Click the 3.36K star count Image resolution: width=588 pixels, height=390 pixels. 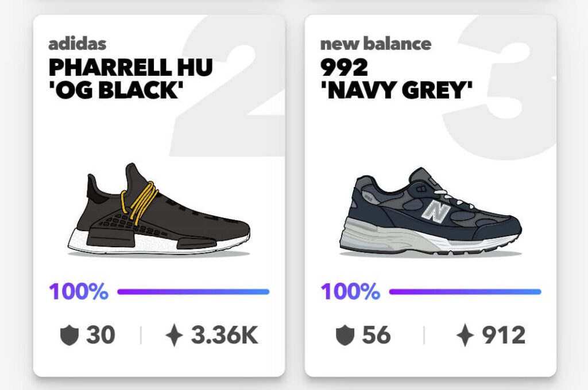pyautogui.click(x=225, y=335)
